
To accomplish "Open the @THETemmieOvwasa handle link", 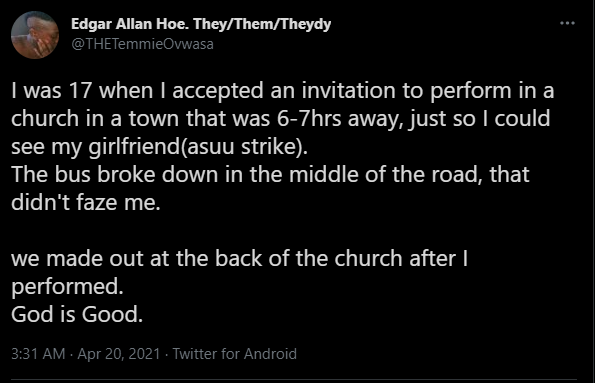I will [142, 44].
